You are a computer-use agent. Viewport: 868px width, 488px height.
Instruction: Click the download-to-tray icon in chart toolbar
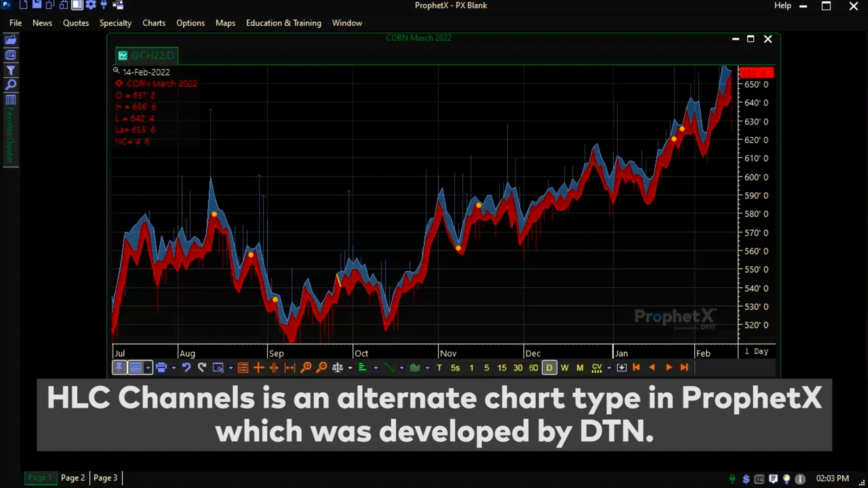pyautogui.click(x=622, y=368)
